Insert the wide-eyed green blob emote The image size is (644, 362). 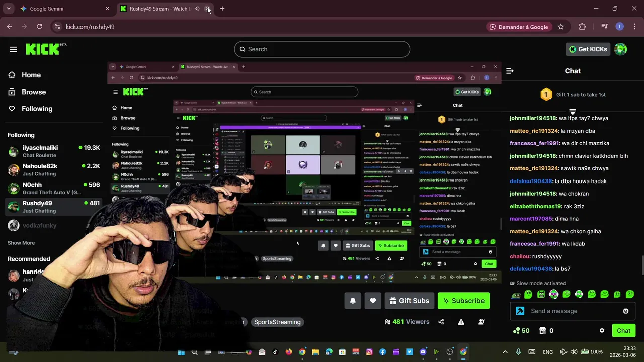point(528,294)
